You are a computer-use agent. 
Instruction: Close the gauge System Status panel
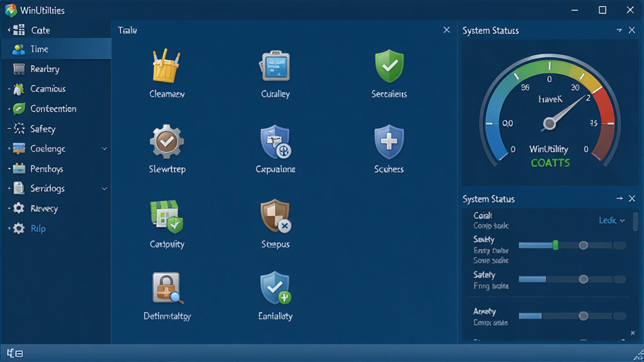631,30
